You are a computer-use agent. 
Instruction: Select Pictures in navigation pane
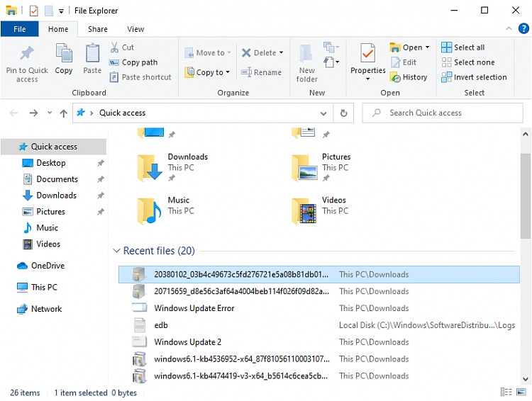(x=50, y=212)
